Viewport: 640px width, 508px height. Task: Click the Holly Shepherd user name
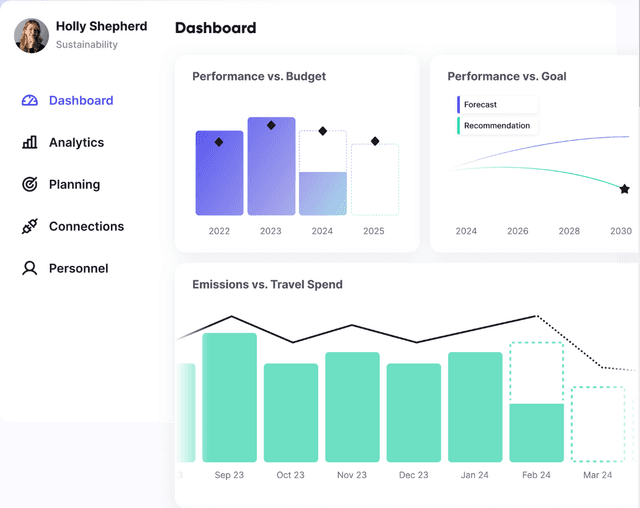coord(101,26)
